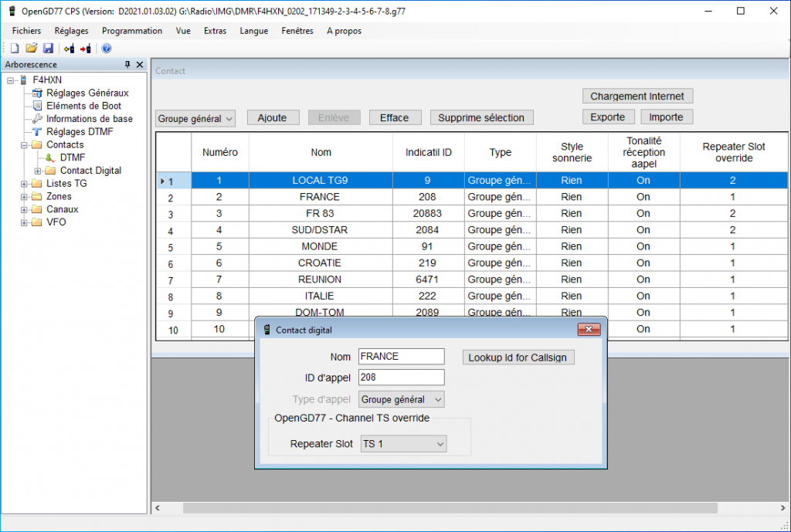This screenshot has width=791, height=532.
Task: Sort by the Nom column header
Action: point(321,152)
